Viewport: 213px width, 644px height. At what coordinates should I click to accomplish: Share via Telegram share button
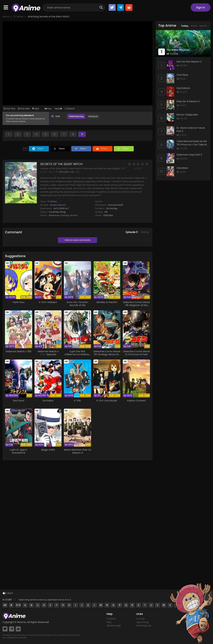39,149
